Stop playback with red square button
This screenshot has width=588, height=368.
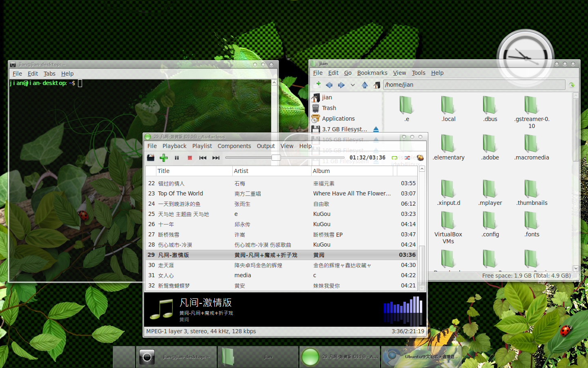pyautogui.click(x=190, y=158)
